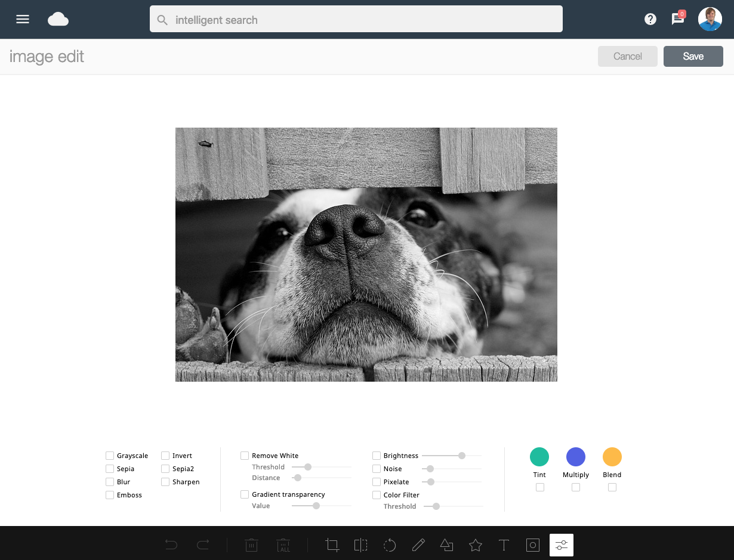Select the Star shape tool
This screenshot has height=560, width=734.
[475, 544]
